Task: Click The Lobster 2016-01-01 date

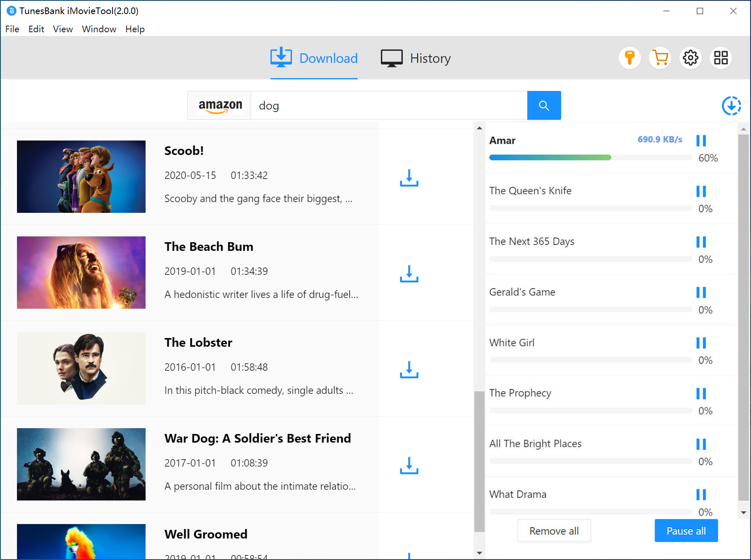Action: pyautogui.click(x=190, y=367)
